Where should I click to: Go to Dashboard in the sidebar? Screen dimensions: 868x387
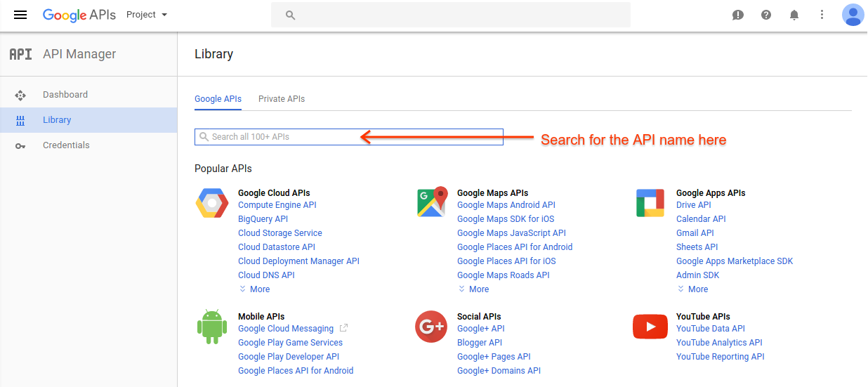click(x=65, y=95)
